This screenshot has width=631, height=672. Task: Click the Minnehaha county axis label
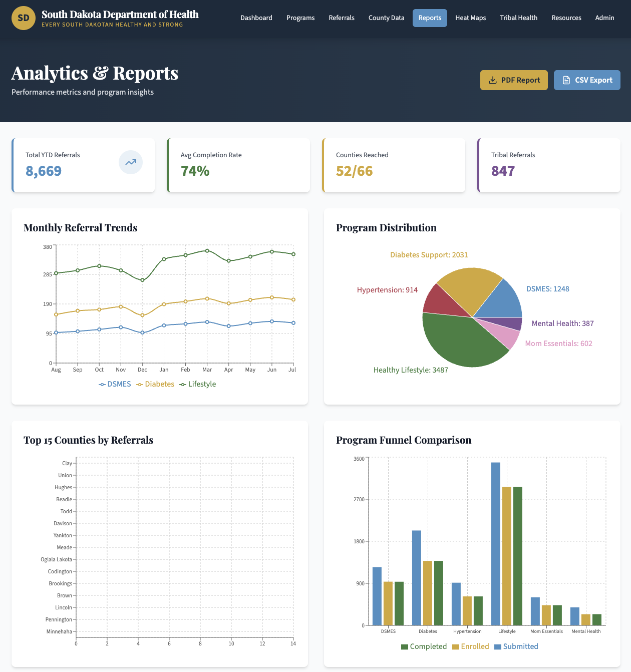59,631
